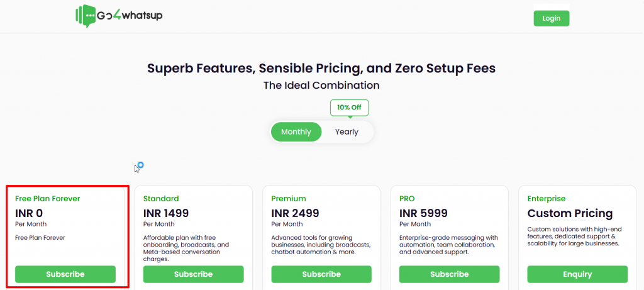The image size is (644, 290).
Task: Subscribe to the Free Plan Forever
Action: click(x=65, y=274)
